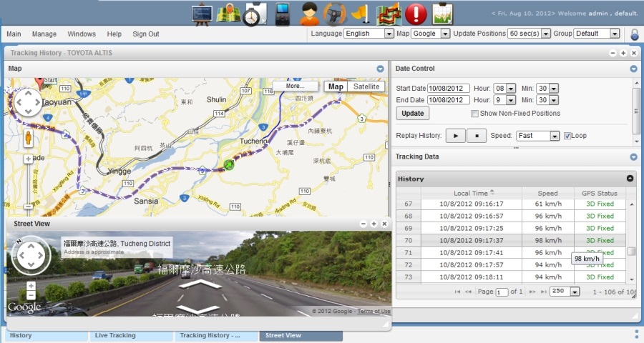644x343 pixels.
Task: Open the Language dropdown
Action: [x=369, y=34]
